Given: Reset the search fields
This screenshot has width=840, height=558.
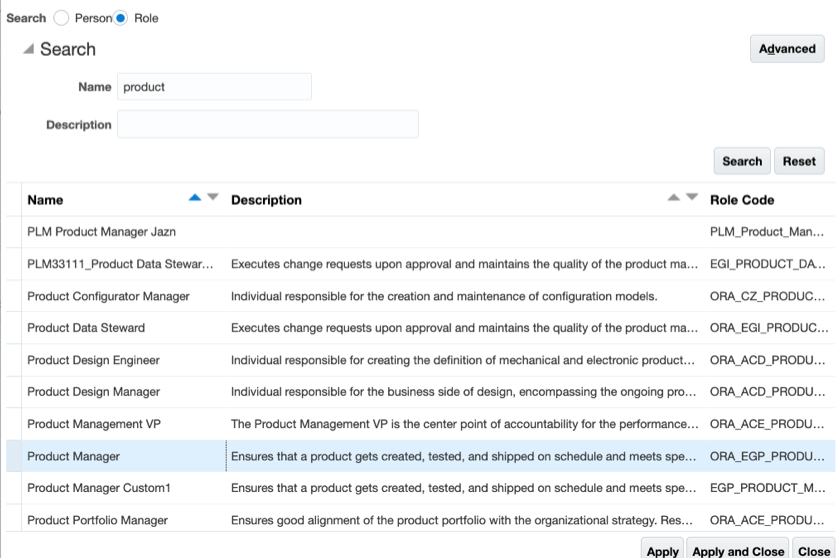Looking at the screenshot, I should [x=799, y=161].
